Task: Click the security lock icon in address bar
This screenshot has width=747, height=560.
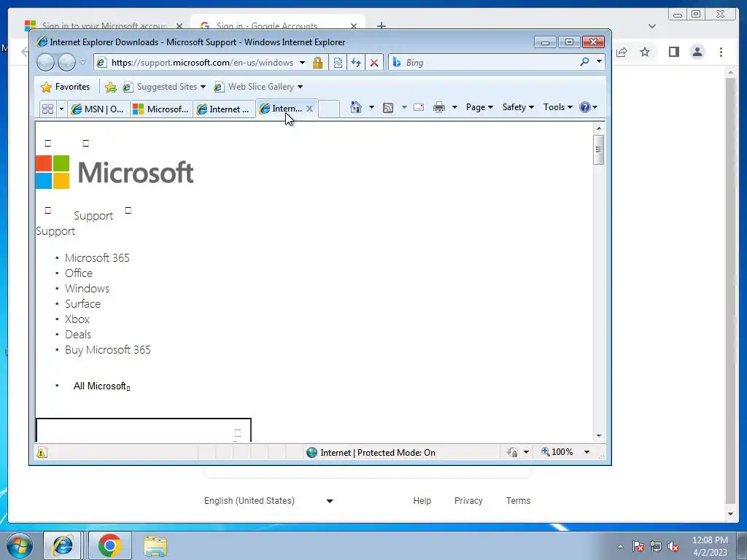Action: (x=318, y=63)
